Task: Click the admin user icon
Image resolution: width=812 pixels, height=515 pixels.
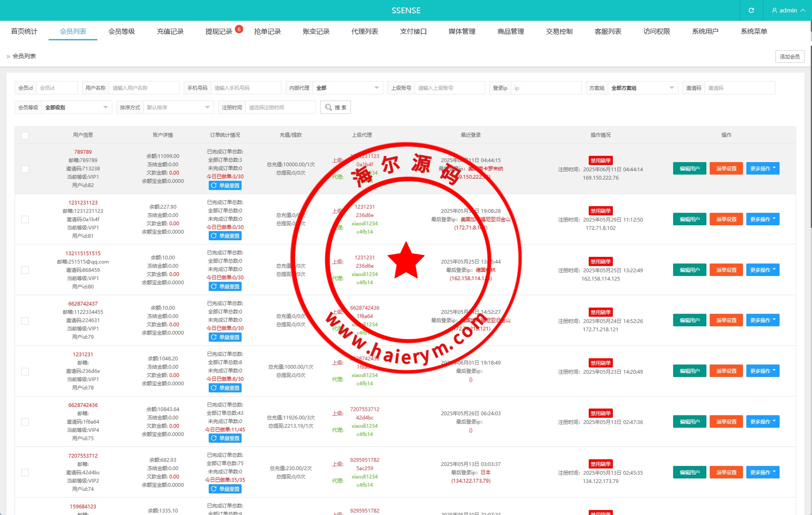Action: click(774, 10)
